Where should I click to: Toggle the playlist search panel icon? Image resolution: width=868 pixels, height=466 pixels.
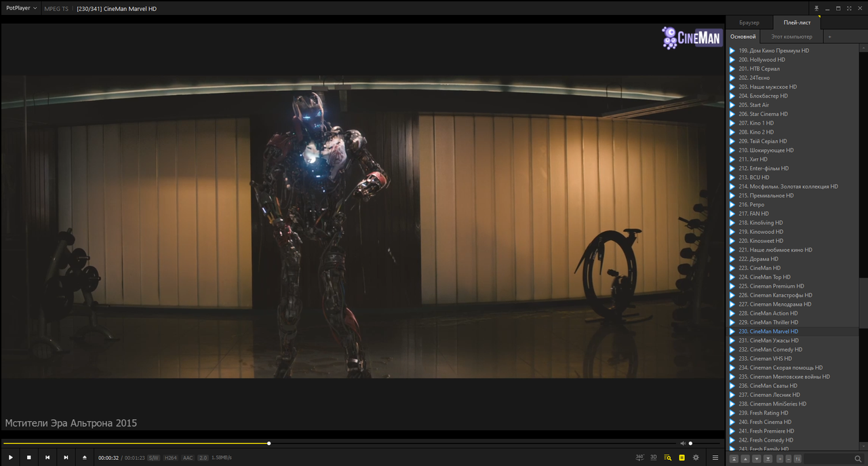coord(668,458)
